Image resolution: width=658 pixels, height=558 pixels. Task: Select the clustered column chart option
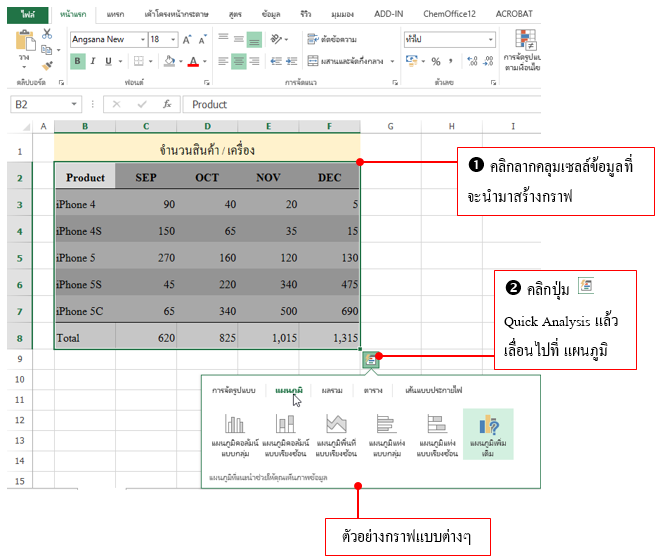click(x=234, y=431)
